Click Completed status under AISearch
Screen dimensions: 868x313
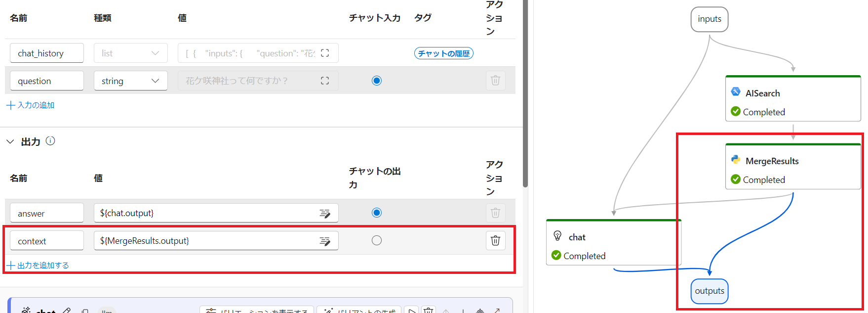764,112
